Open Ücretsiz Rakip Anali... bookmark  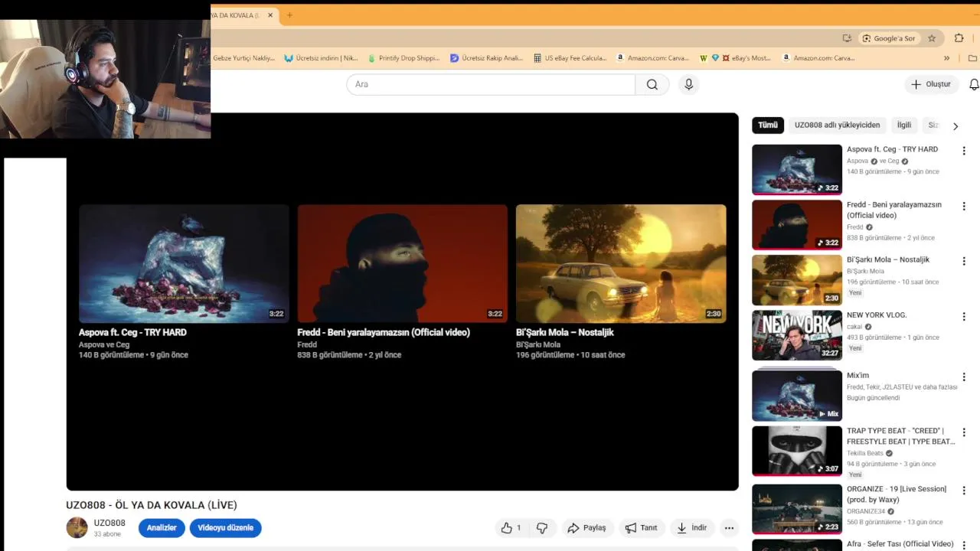pos(486,58)
